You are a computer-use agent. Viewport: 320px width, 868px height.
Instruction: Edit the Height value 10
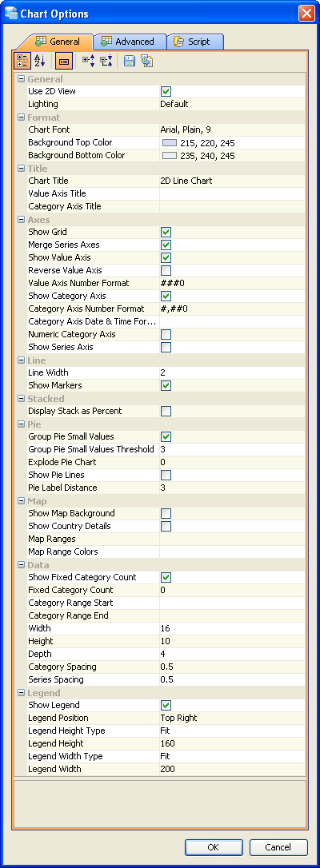(x=232, y=641)
